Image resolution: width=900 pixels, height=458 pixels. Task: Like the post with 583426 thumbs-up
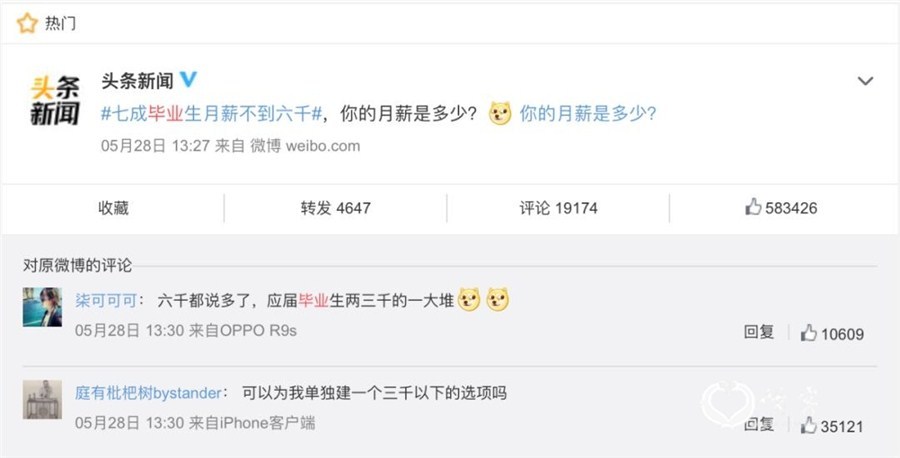[781, 207]
